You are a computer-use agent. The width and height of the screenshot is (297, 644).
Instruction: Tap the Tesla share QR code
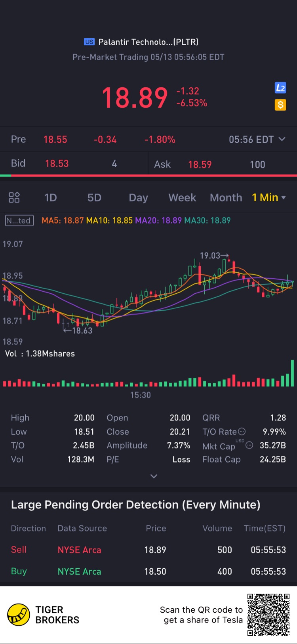268,615
